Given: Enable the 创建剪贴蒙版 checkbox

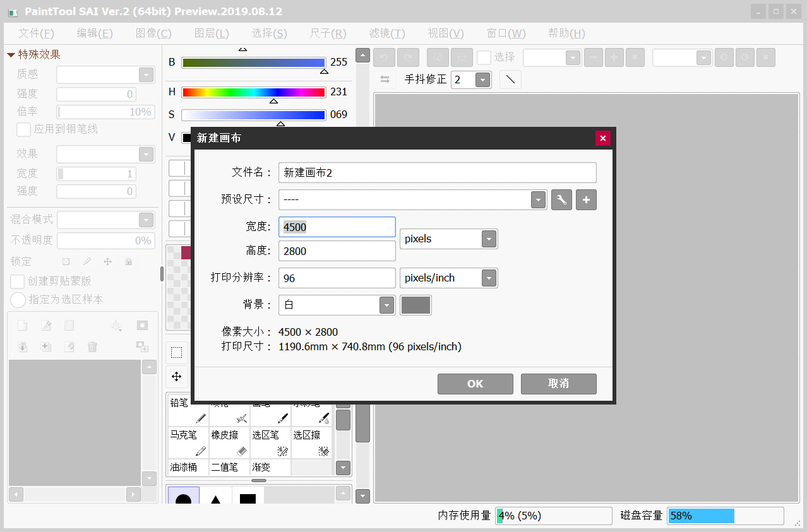Looking at the screenshot, I should 18,281.
